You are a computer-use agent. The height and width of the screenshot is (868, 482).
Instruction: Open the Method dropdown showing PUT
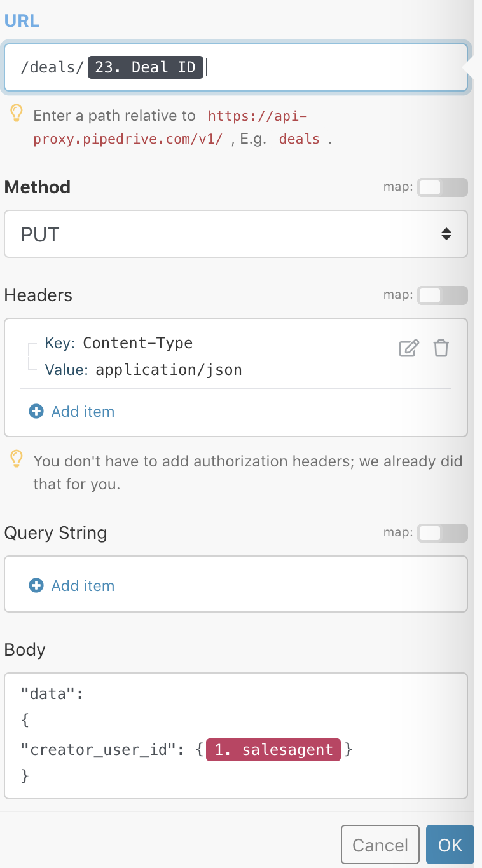pyautogui.click(x=236, y=234)
